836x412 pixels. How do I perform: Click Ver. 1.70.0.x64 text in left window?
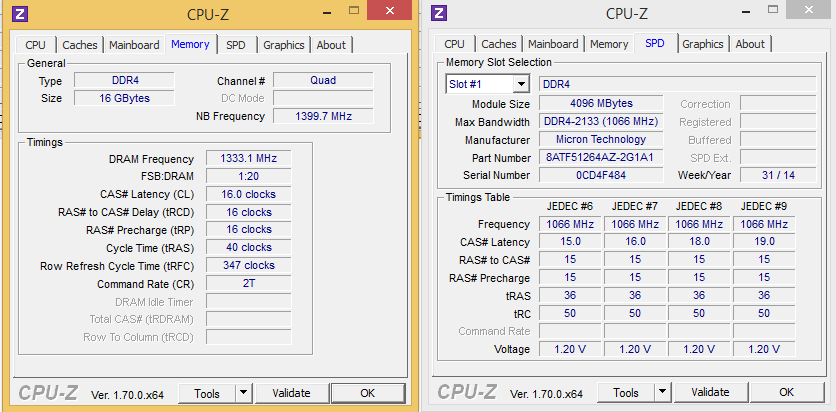[x=127, y=395]
